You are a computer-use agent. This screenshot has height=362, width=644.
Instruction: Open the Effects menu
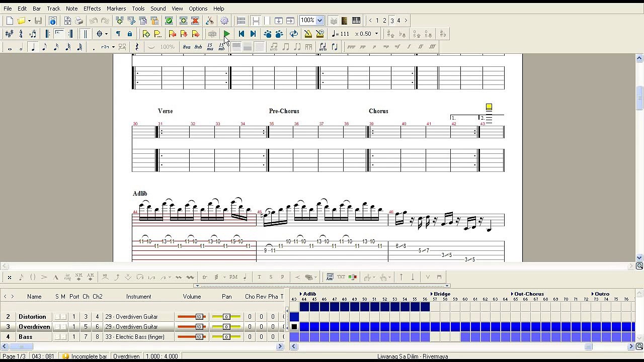pos(92,9)
